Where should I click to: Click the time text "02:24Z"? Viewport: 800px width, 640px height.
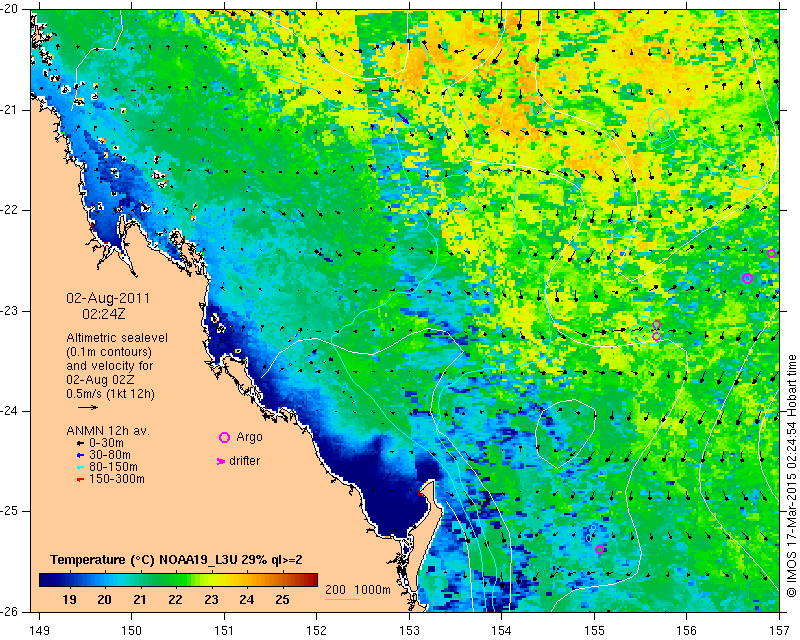point(104,314)
